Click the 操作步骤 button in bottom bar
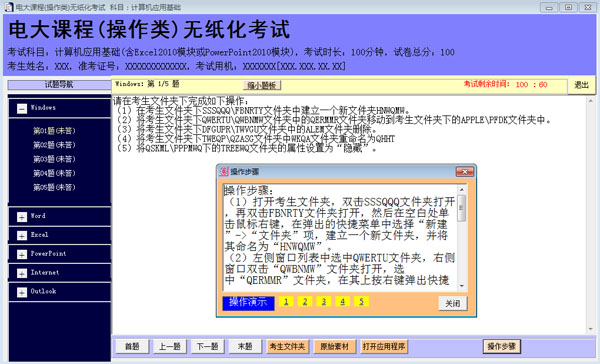Screen dimensions: 600x364 [x=501, y=347]
